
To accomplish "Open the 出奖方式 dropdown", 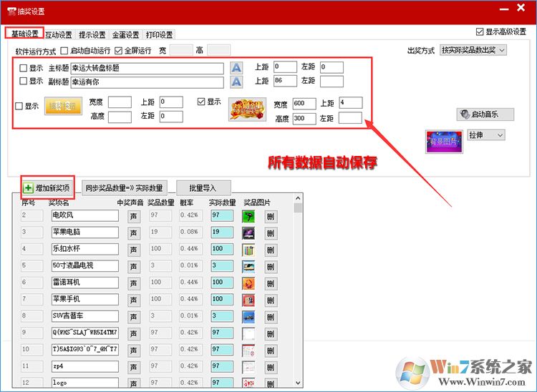I will pos(473,50).
